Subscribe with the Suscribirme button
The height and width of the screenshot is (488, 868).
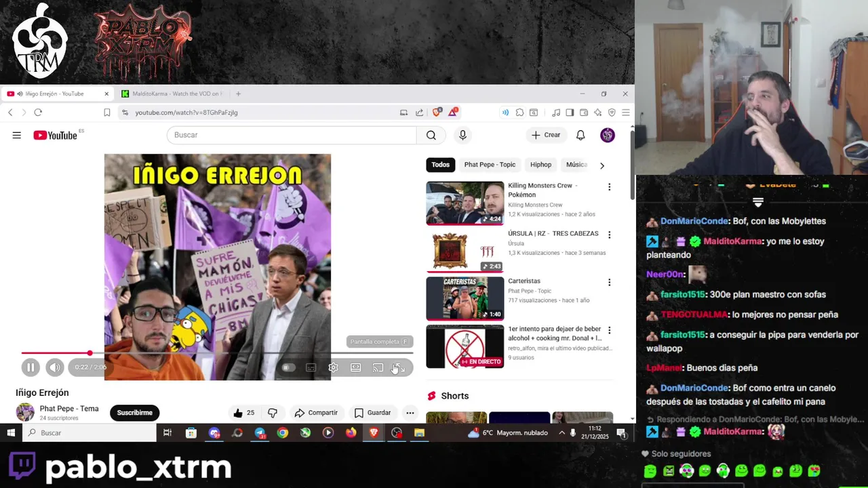[134, 413]
